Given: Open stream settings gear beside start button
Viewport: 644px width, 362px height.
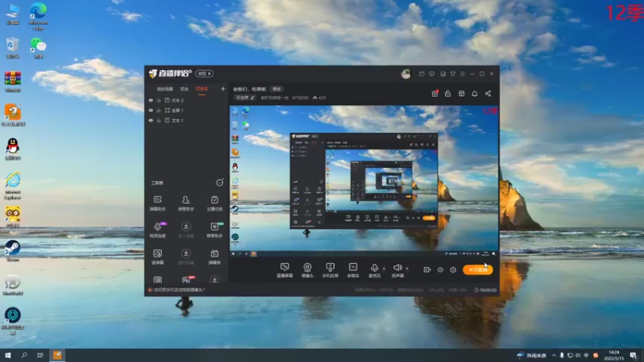Looking at the screenshot, I should pyautogui.click(x=453, y=269).
